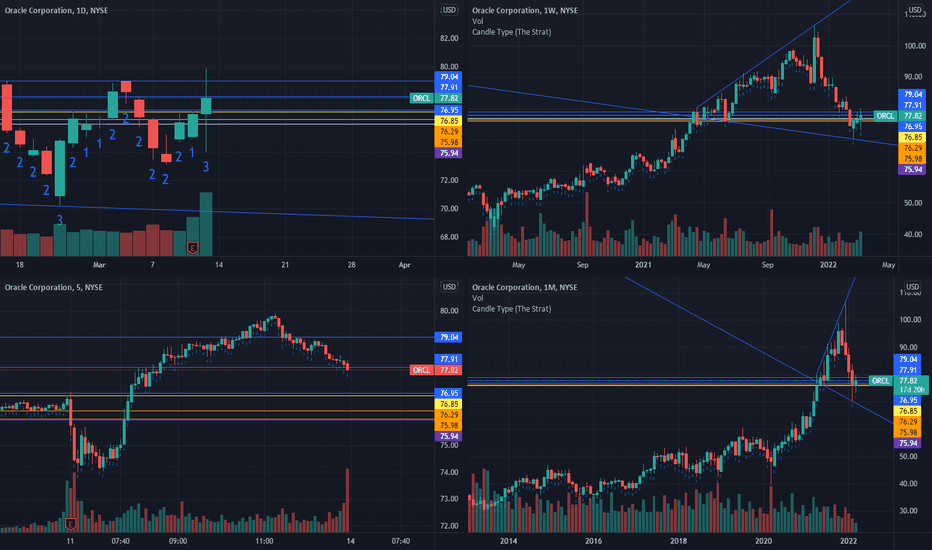The image size is (932, 550).
Task: Click the '11:00' label on the 5-minute time axis
Action: (x=265, y=541)
